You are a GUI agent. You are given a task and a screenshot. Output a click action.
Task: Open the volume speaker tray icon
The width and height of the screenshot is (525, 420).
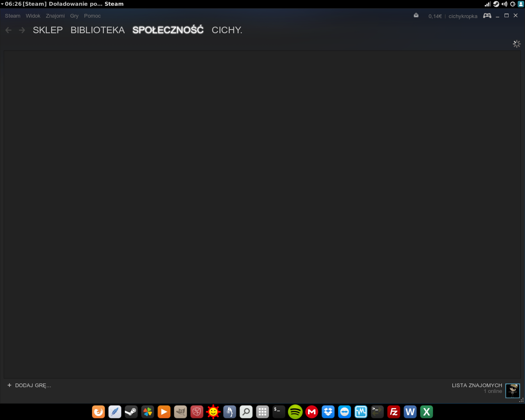coord(504,4)
